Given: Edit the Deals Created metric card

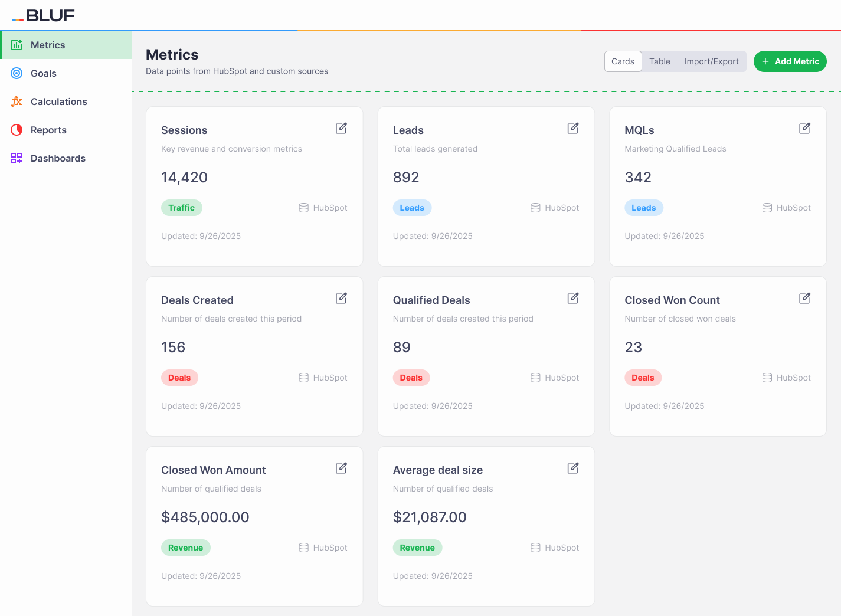Looking at the screenshot, I should (x=341, y=299).
